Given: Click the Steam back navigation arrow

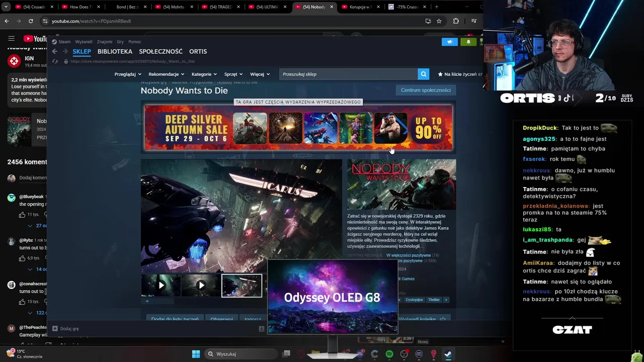Looking at the screenshot, I should 55,51.
